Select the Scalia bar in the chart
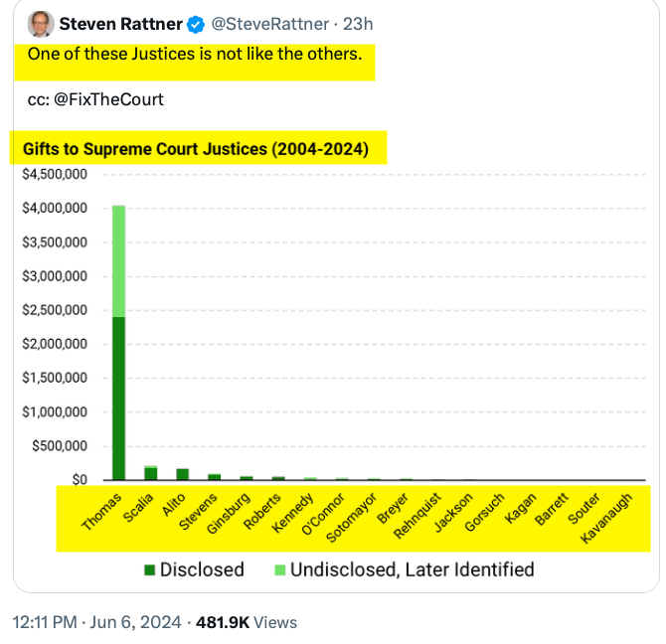Viewport: 666px width, 644px height. [x=150, y=473]
